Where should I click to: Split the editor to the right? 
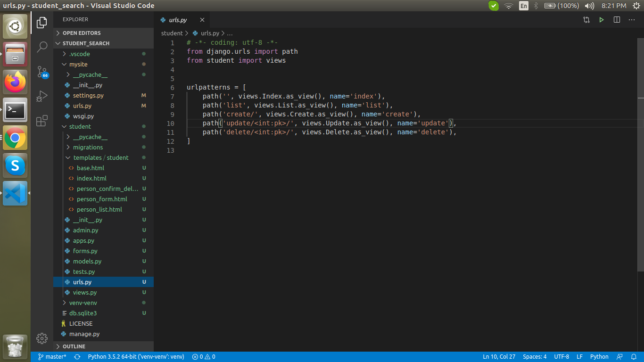point(617,20)
